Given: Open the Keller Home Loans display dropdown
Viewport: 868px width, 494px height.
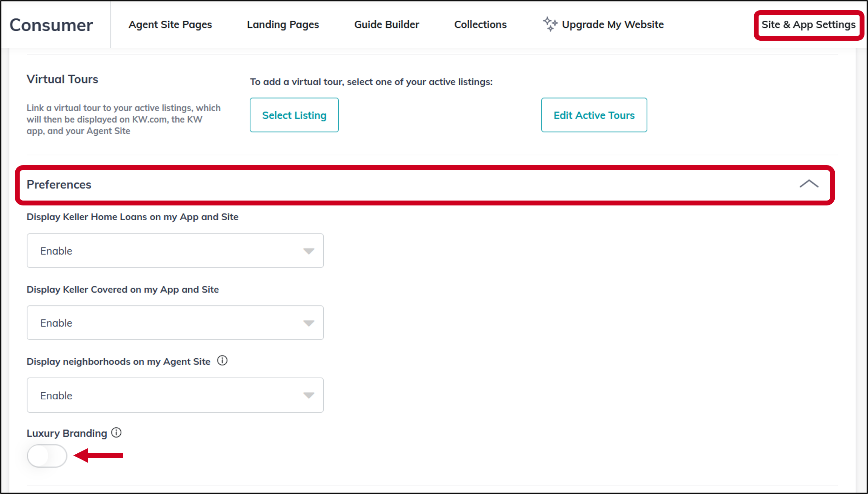Looking at the screenshot, I should pos(175,251).
